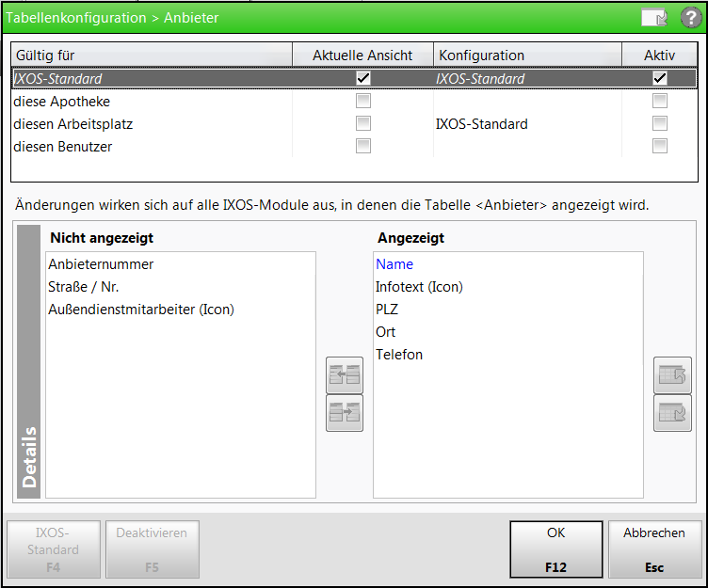Select the diese Apotheke row
The height and width of the screenshot is (588, 708).
(x=354, y=101)
